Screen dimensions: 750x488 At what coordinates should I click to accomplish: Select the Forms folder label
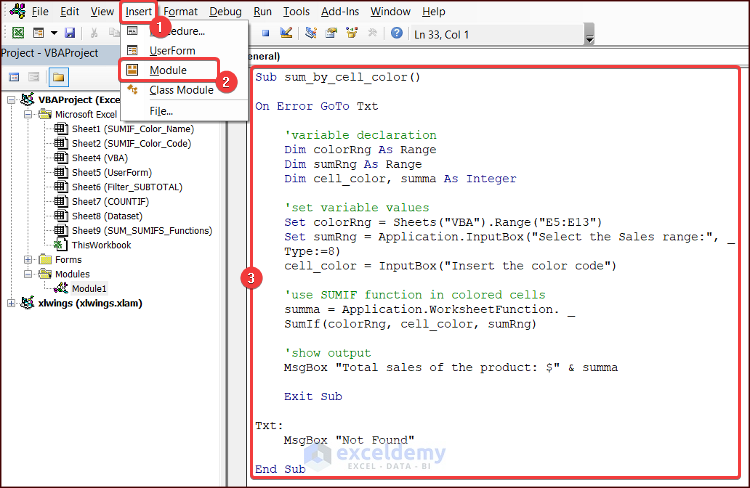tap(68, 259)
